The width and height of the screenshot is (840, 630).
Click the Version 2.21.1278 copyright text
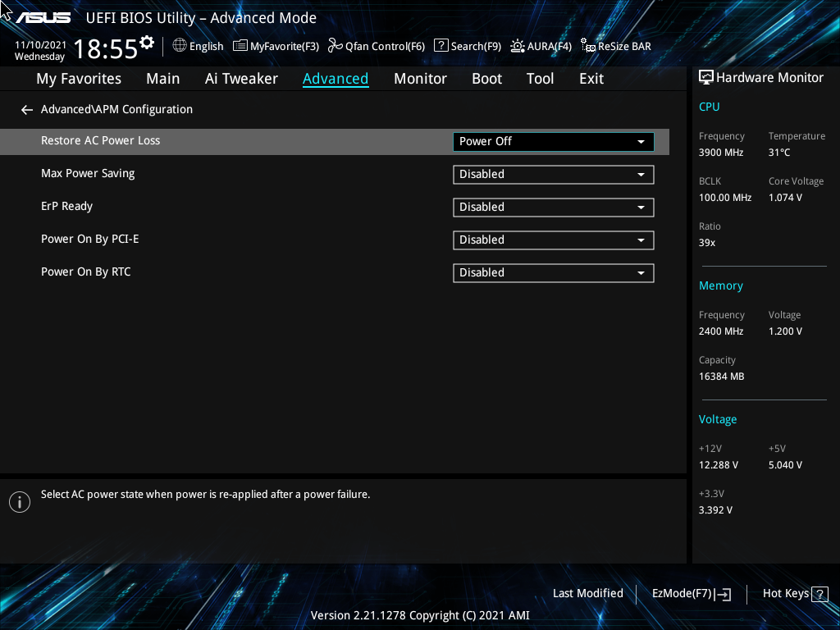point(420,615)
